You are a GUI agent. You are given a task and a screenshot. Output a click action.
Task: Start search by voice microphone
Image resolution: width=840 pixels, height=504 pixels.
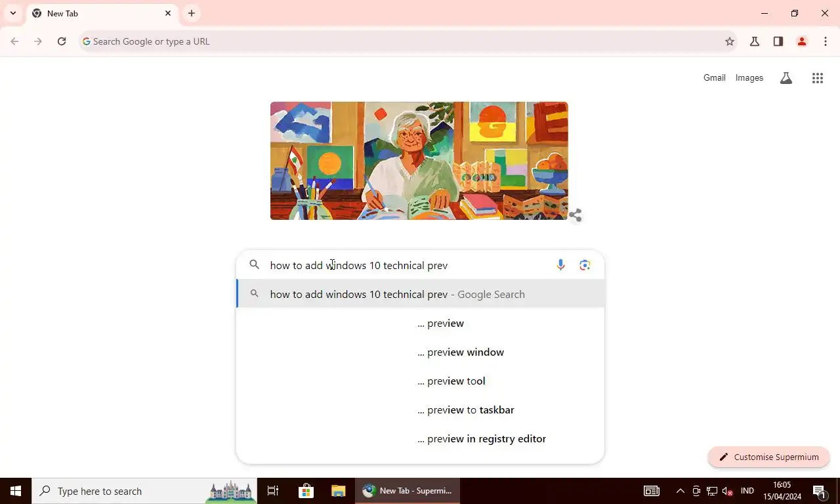click(560, 265)
